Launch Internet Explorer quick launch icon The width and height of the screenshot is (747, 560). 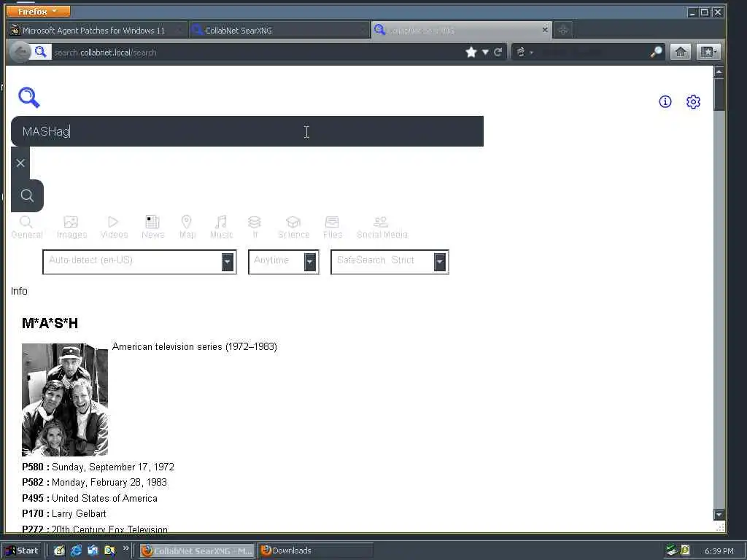tap(76, 551)
